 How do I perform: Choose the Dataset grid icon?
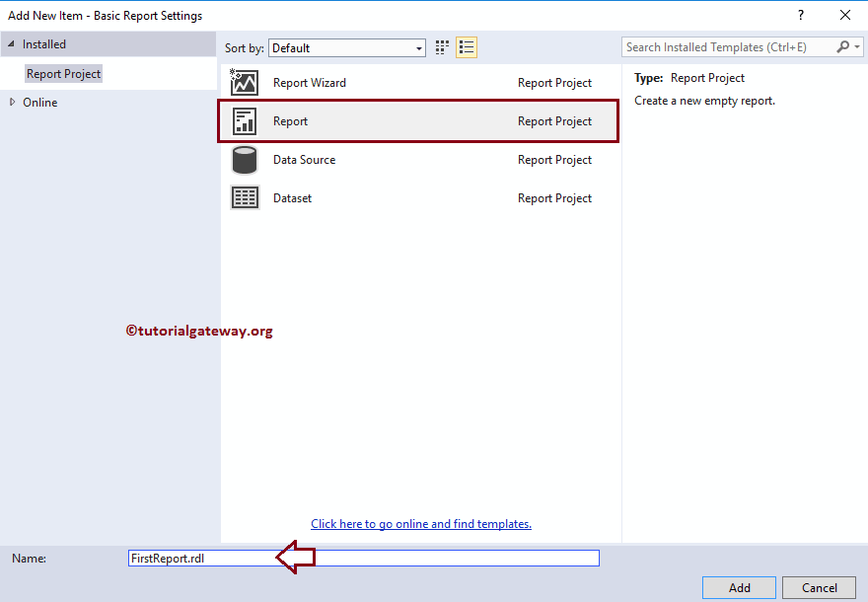[x=244, y=197]
